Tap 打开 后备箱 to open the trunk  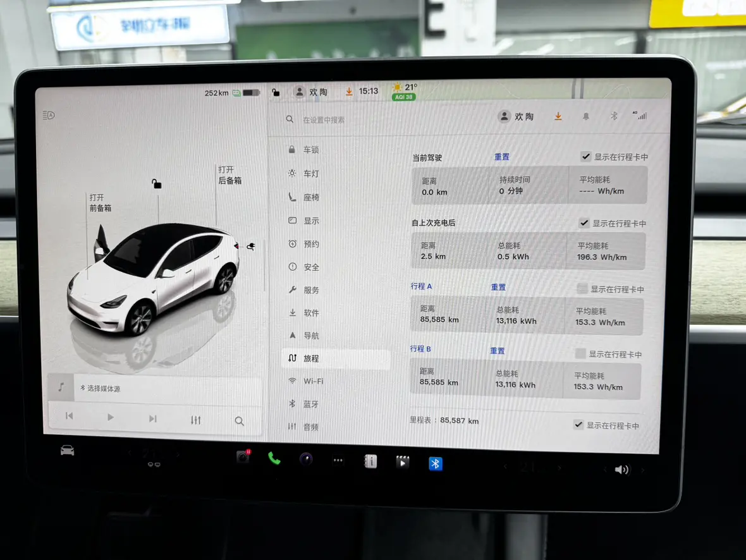coord(229,175)
